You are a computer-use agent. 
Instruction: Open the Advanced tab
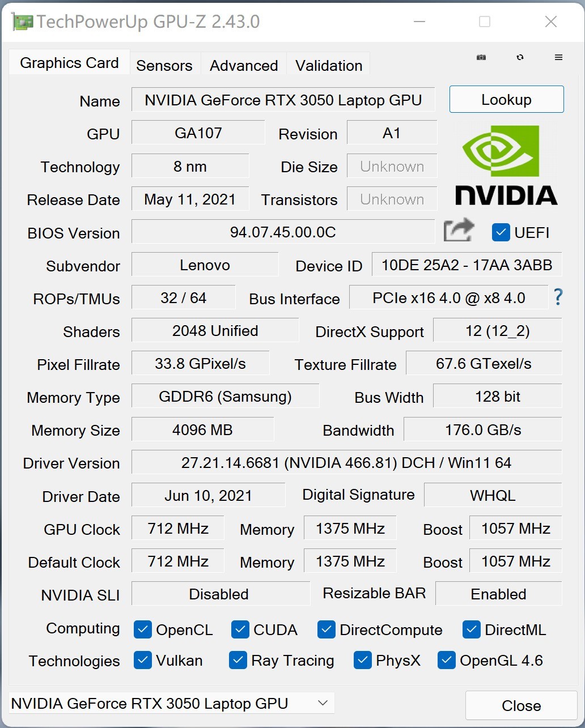pos(244,65)
